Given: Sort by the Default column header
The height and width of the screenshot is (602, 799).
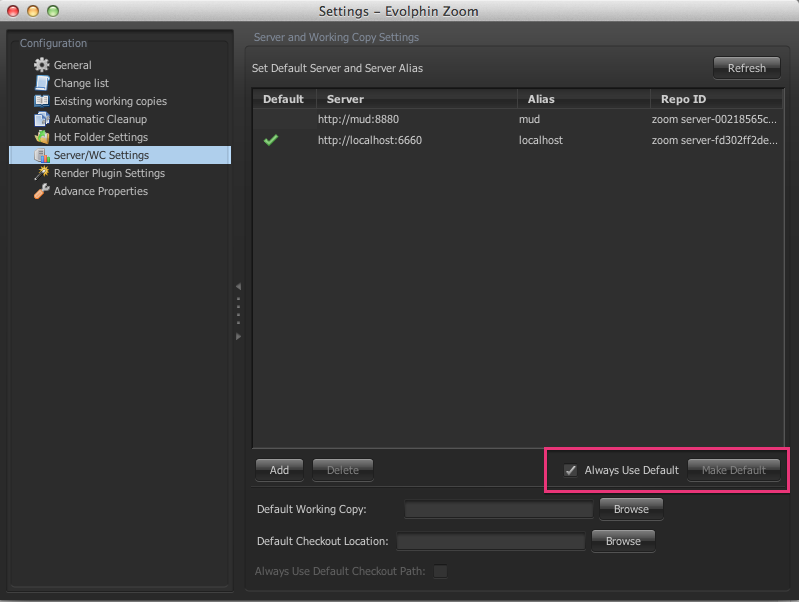Looking at the screenshot, I should point(284,99).
